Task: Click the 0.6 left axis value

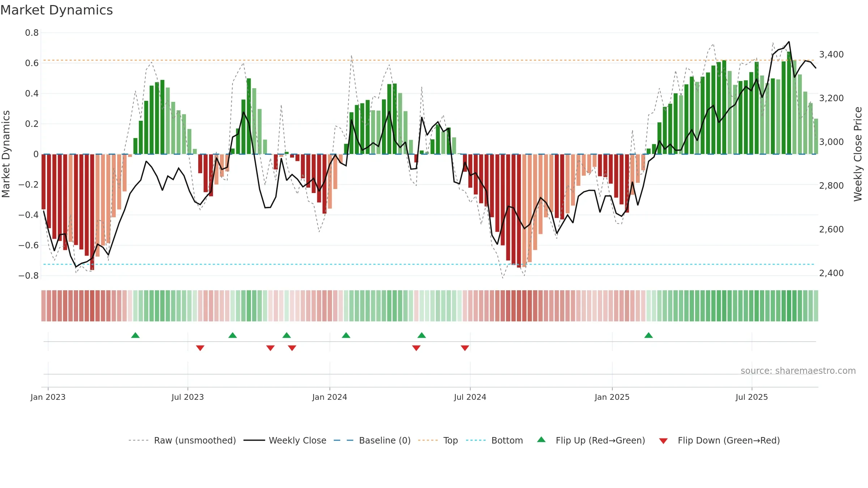Action: (x=32, y=63)
